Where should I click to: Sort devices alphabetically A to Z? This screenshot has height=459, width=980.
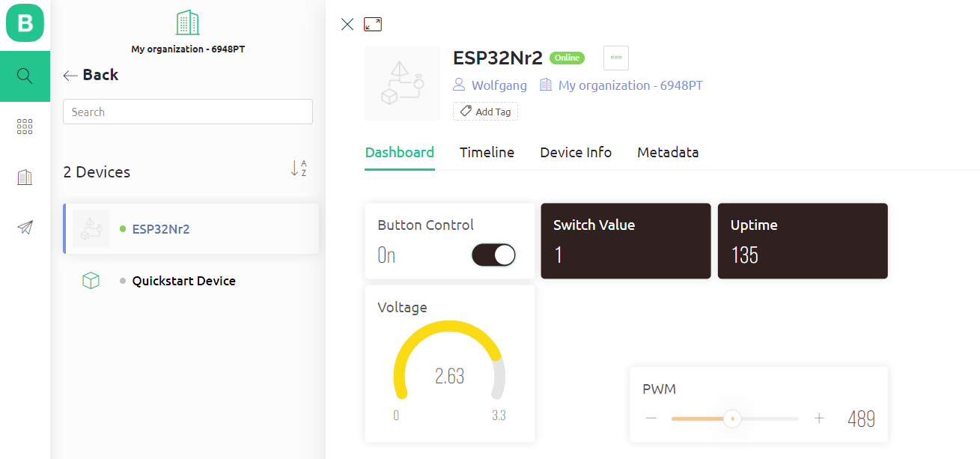tap(299, 168)
